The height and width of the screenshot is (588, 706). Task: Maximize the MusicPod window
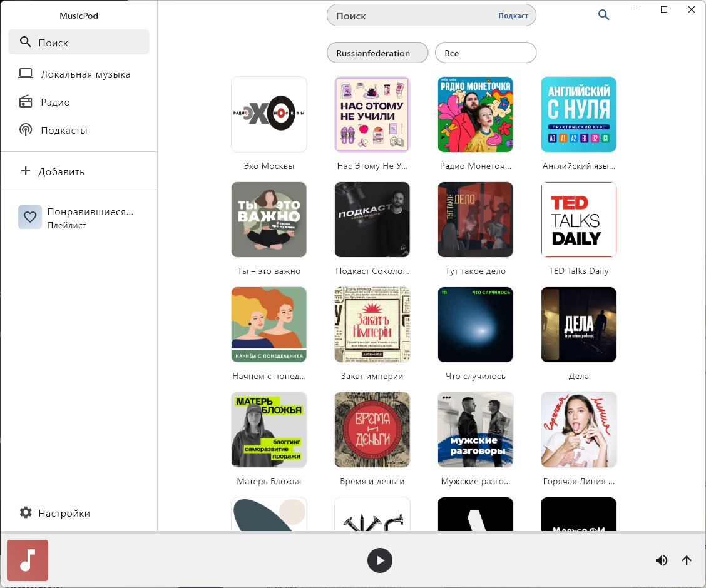tap(663, 9)
